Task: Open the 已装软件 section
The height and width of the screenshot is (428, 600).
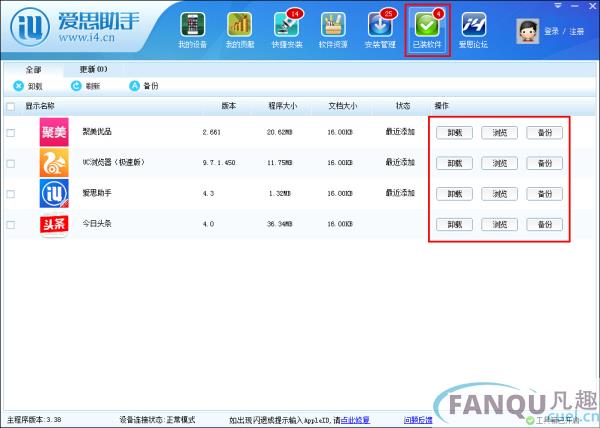Action: 427,30
